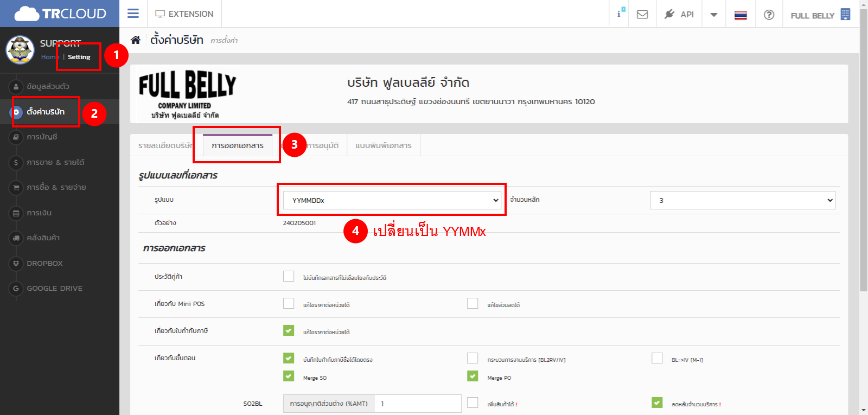Enable the เพิ่มสินค้าได้ checkbox
The image size is (868, 415).
[473, 403]
